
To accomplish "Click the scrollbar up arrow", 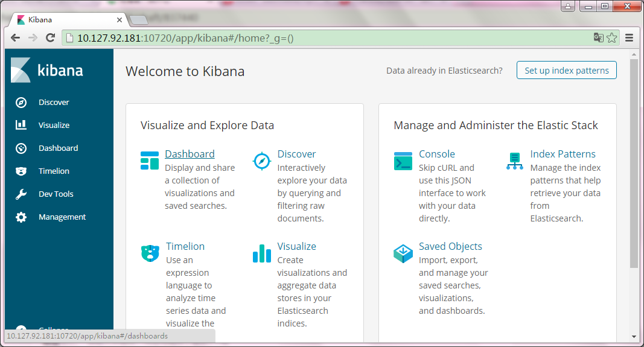I will pyautogui.click(x=634, y=54).
